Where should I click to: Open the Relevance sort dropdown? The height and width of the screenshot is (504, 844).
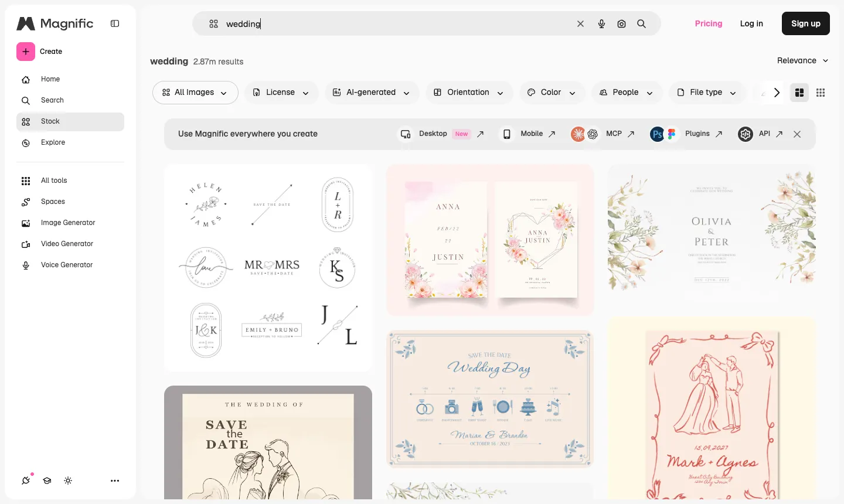tap(802, 60)
